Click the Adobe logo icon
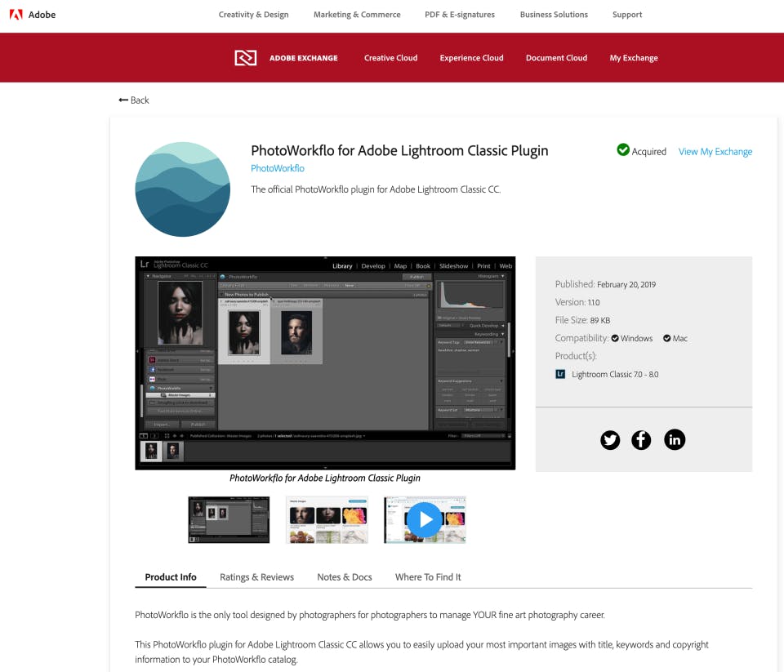This screenshot has width=784, height=672. (16, 15)
